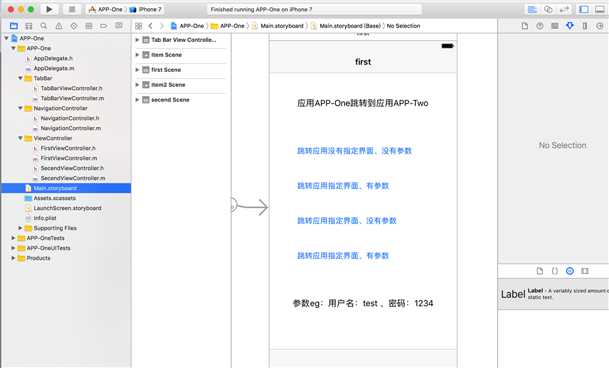Collapse the ViewController group
This screenshot has width=609, height=368.
tap(20, 138)
